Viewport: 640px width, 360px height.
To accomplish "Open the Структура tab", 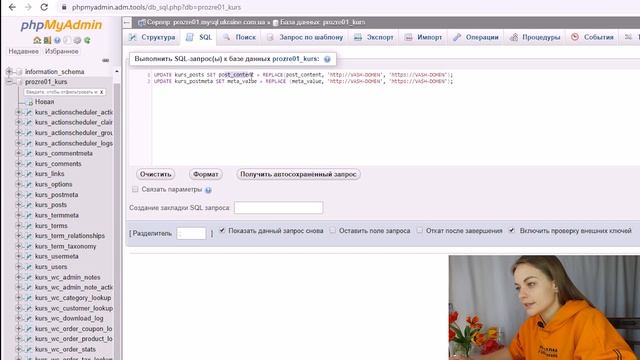I will pyautogui.click(x=152, y=37).
